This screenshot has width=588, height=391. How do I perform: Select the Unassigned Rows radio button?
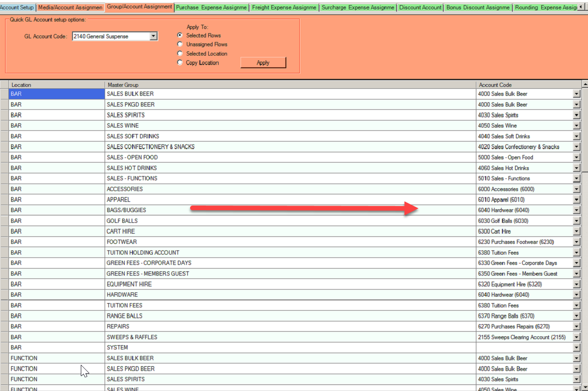point(180,44)
